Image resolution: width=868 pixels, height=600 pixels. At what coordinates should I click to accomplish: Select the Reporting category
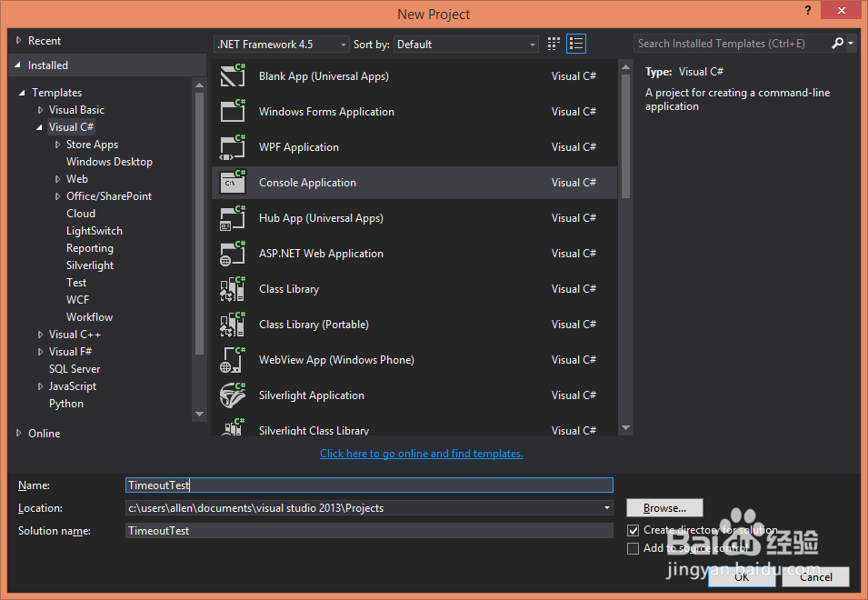click(90, 248)
